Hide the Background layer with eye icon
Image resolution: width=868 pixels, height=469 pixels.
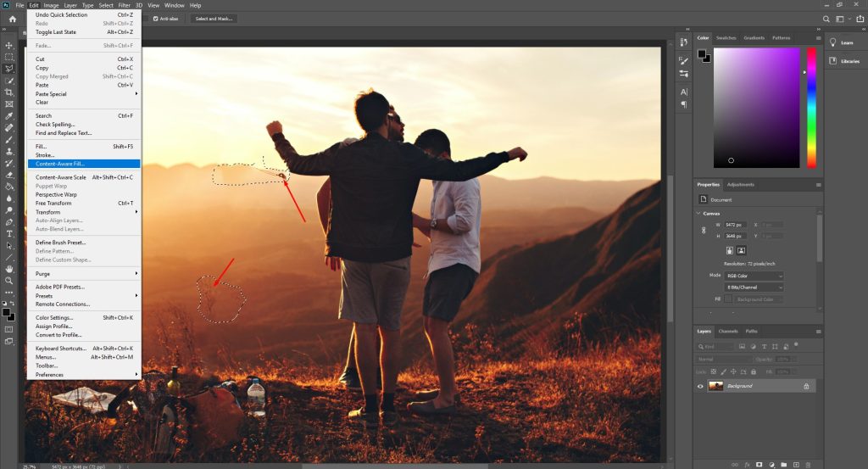coord(700,386)
